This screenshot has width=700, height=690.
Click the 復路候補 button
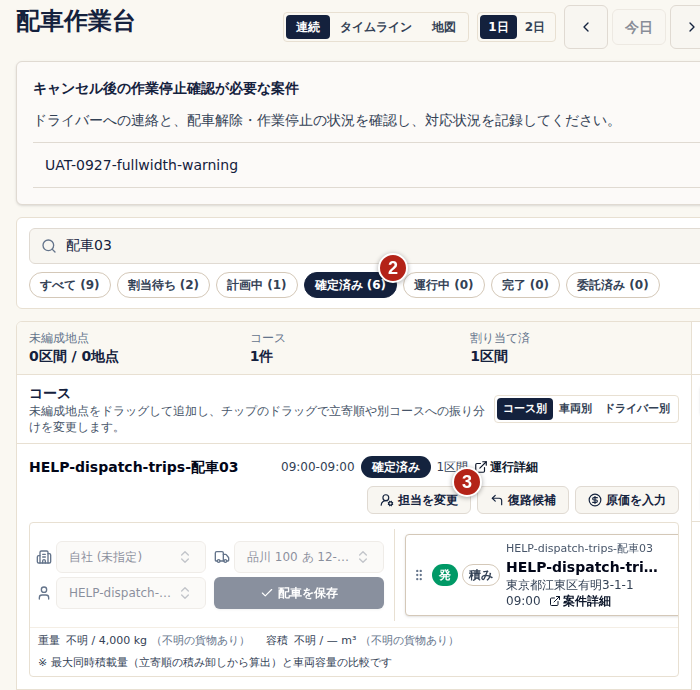coord(523,500)
